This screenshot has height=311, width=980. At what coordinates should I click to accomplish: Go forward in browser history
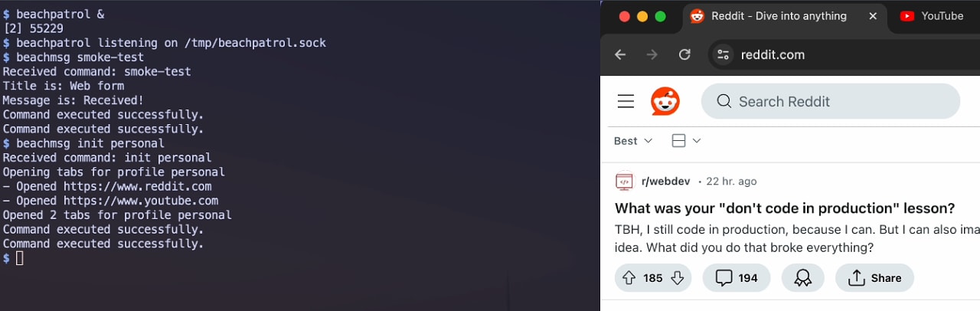652,54
